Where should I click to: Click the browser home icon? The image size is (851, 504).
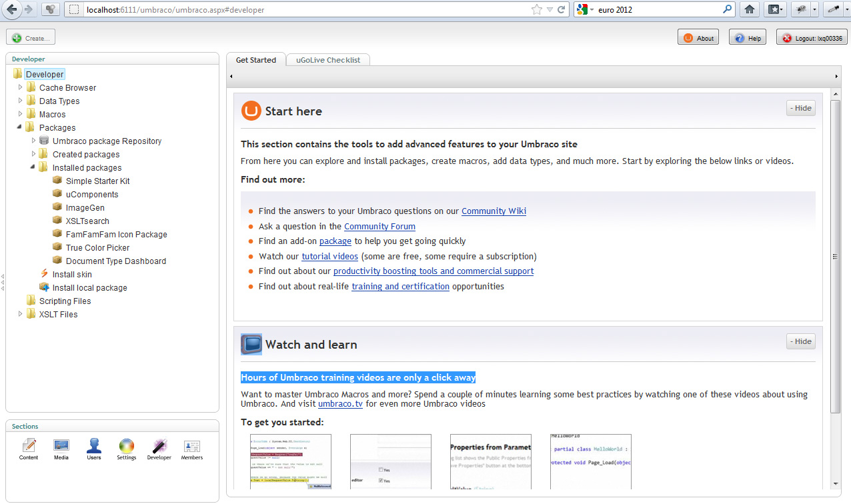[x=750, y=10]
